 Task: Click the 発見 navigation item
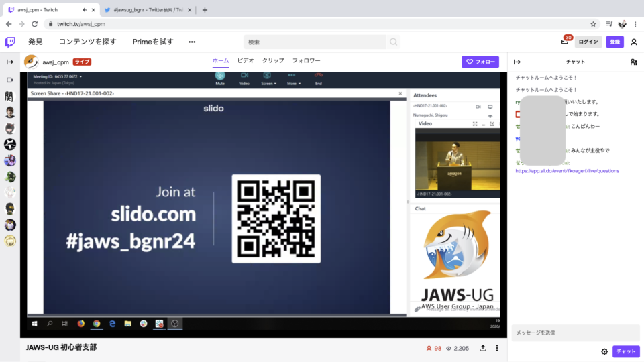click(x=36, y=42)
